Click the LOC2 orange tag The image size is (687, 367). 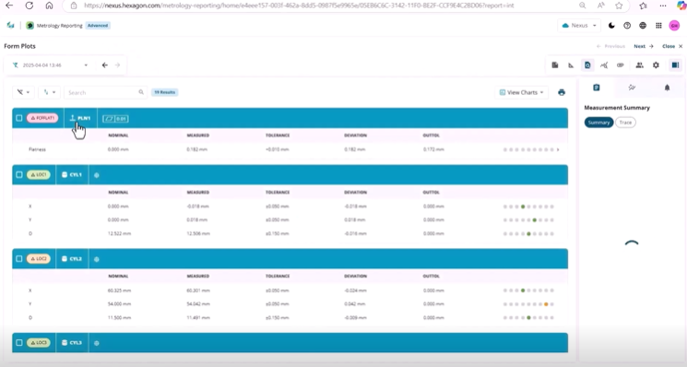[x=39, y=259]
